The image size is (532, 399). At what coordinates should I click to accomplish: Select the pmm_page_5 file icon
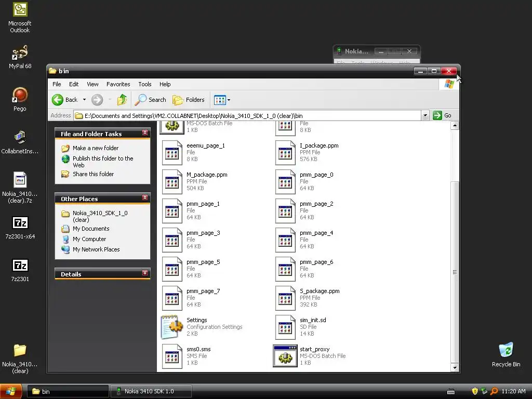[172, 270]
